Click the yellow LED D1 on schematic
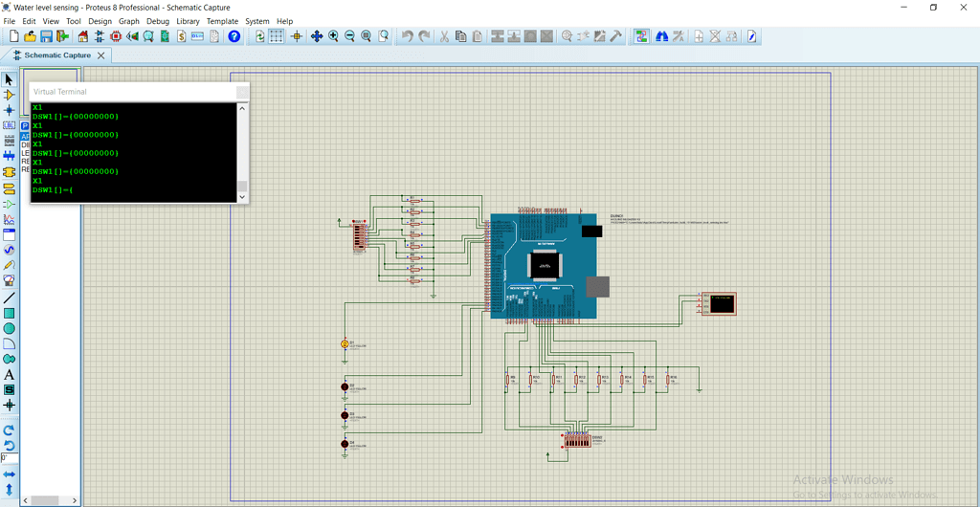Screen dimensions: 980x507 [345, 343]
